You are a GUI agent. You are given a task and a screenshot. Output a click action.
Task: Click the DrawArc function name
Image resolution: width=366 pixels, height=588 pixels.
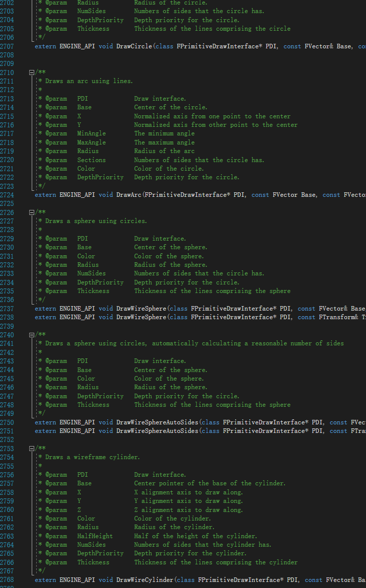pos(128,195)
